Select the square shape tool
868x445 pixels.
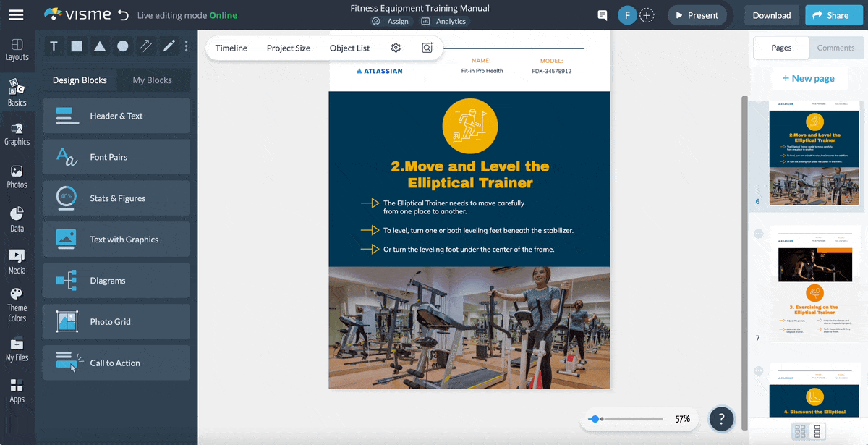pos(77,46)
